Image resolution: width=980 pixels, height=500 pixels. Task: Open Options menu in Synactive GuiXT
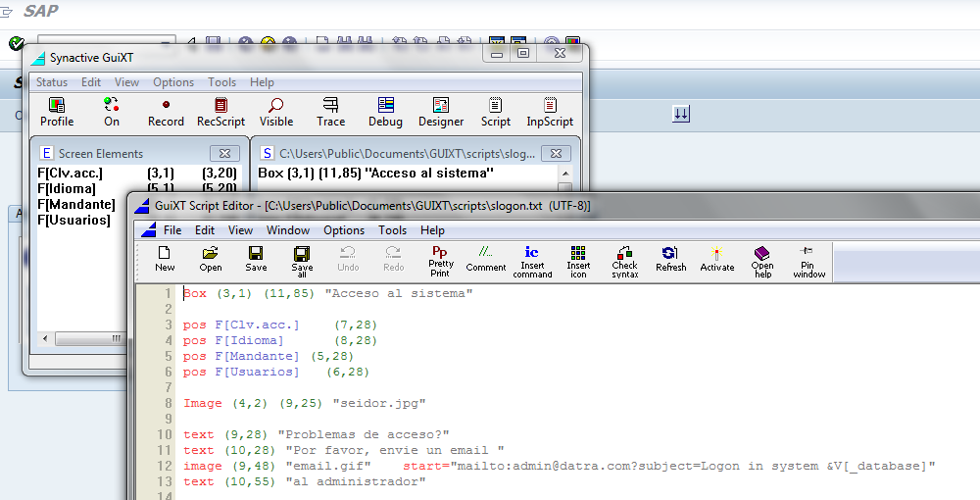click(x=173, y=82)
